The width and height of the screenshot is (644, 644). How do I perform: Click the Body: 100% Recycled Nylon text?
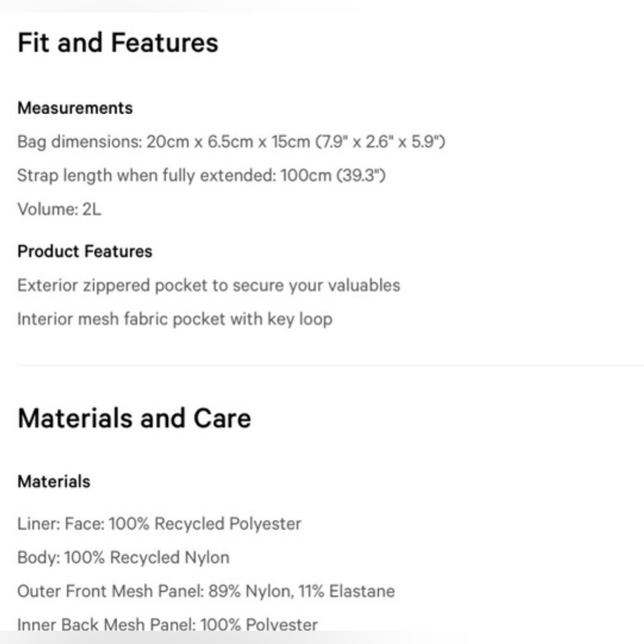pyautogui.click(x=123, y=557)
